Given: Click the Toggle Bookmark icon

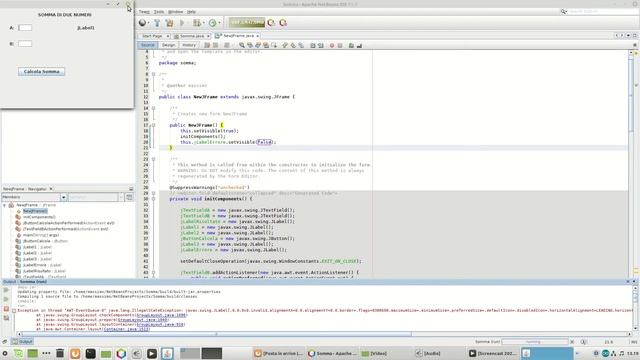Looking at the screenshot, I should pos(301,45).
